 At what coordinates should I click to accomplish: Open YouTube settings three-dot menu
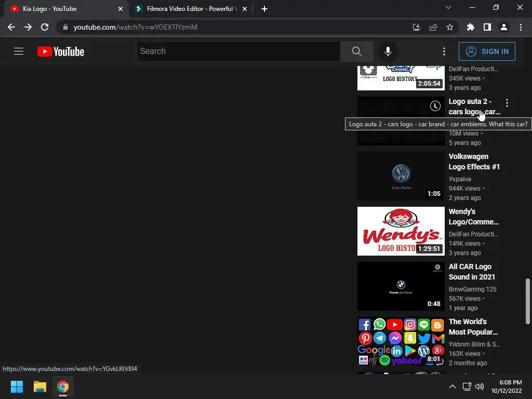[444, 51]
